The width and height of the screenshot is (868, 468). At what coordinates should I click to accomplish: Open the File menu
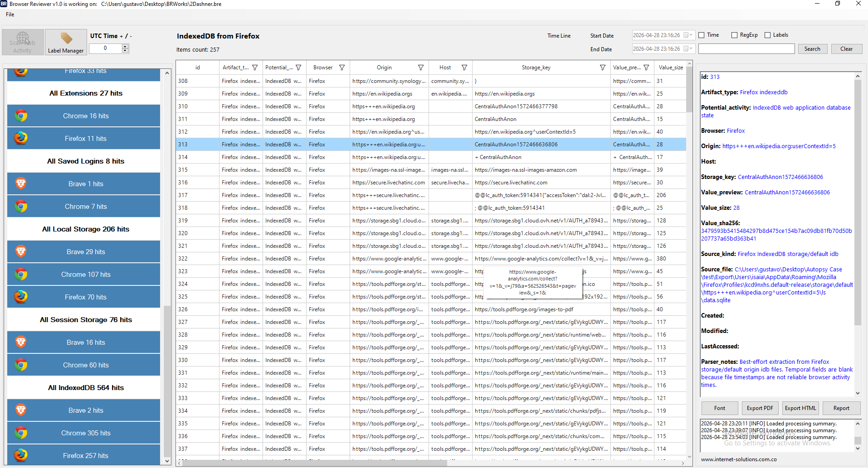[10, 14]
